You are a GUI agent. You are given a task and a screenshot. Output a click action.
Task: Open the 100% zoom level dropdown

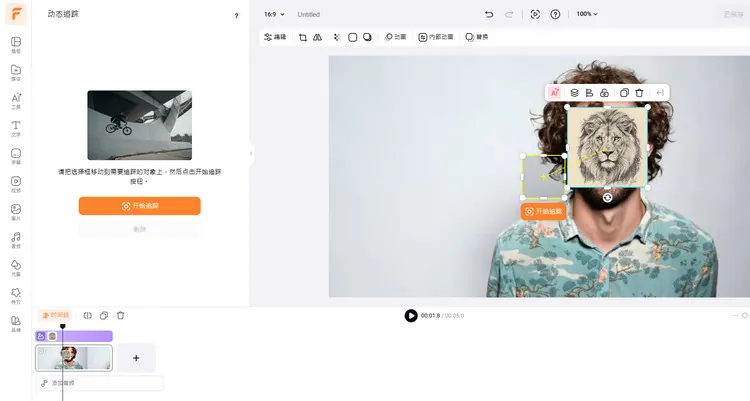click(x=587, y=14)
